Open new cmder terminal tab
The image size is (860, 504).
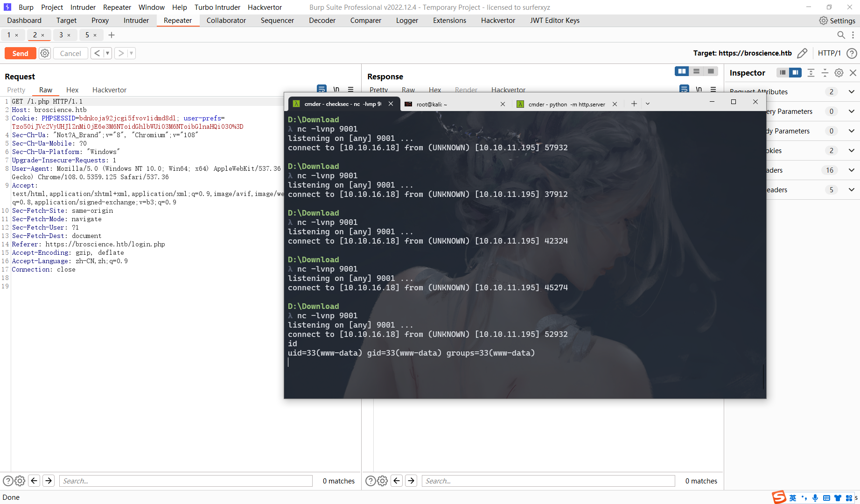634,104
